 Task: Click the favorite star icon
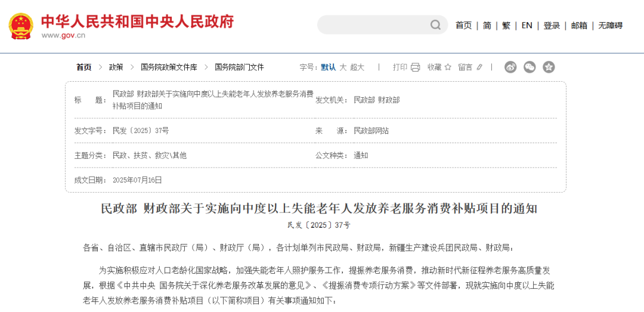click(x=448, y=67)
